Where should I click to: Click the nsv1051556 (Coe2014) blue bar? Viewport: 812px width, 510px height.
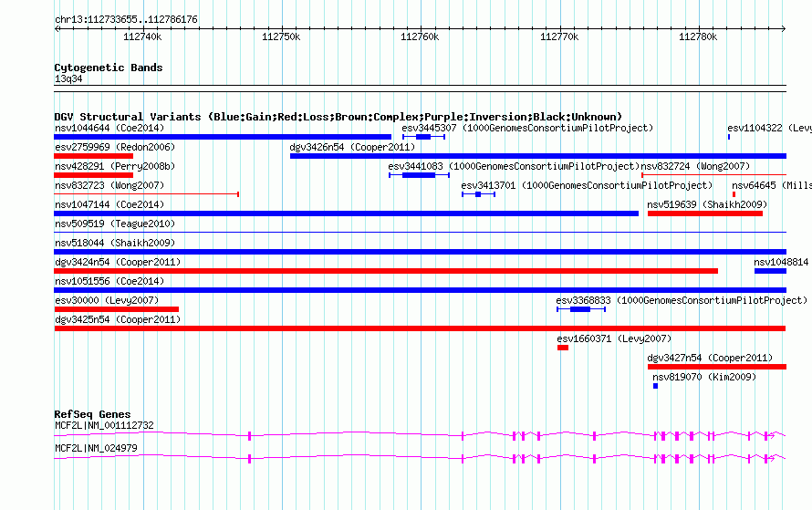[421, 290]
